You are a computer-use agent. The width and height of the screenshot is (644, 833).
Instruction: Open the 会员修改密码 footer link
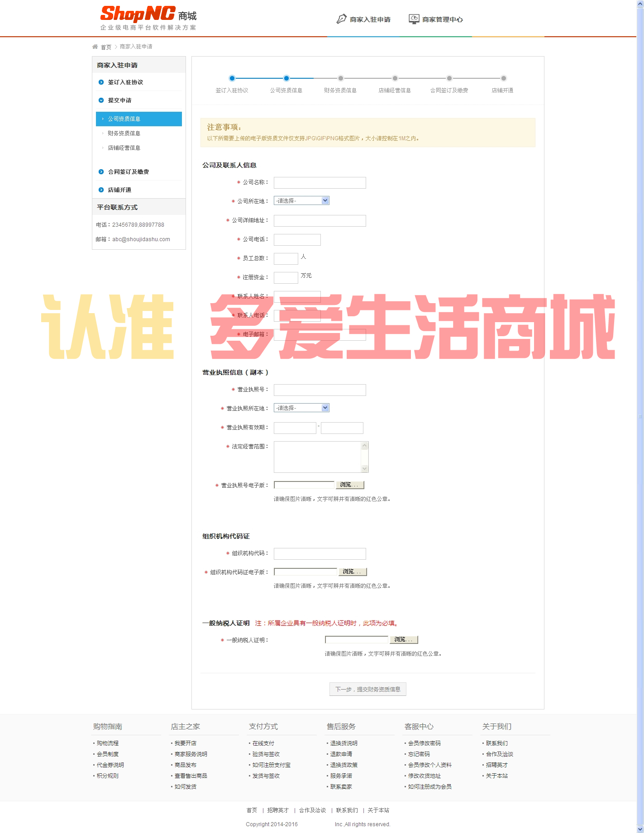point(425,743)
